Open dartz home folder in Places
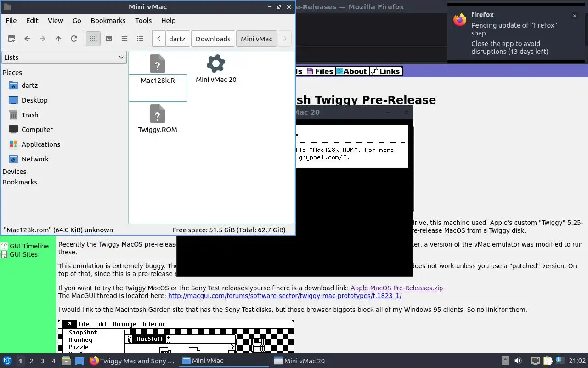Image resolution: width=588 pixels, height=368 pixels. (29, 86)
